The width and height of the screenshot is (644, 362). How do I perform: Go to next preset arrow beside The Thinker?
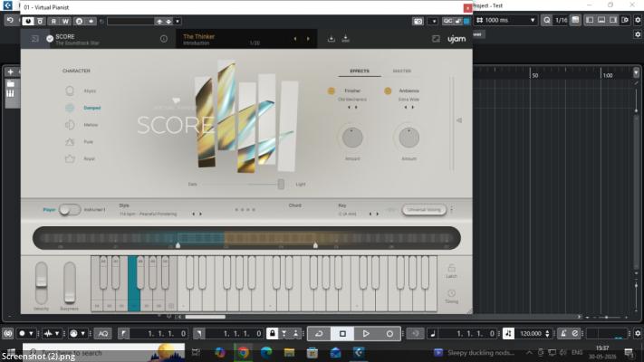click(308, 39)
